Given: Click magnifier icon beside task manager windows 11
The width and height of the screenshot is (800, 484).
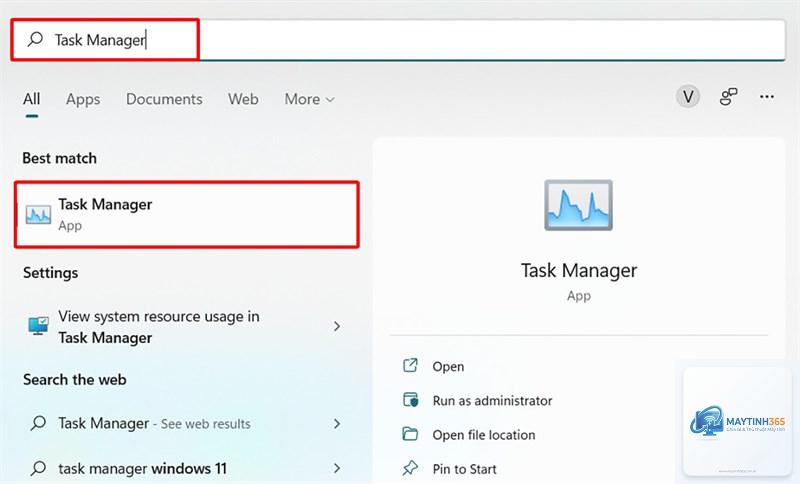Looking at the screenshot, I should (38, 468).
